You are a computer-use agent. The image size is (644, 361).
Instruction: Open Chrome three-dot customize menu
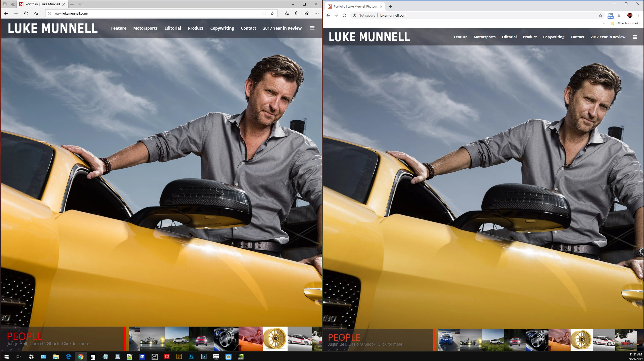(638, 16)
